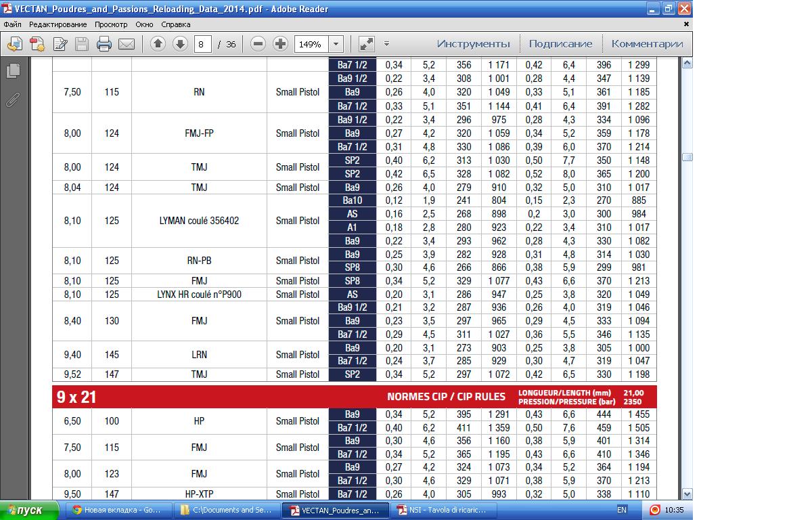Click the 1 505 velocity value
This screenshot has height=520, width=812.
coord(639,428)
